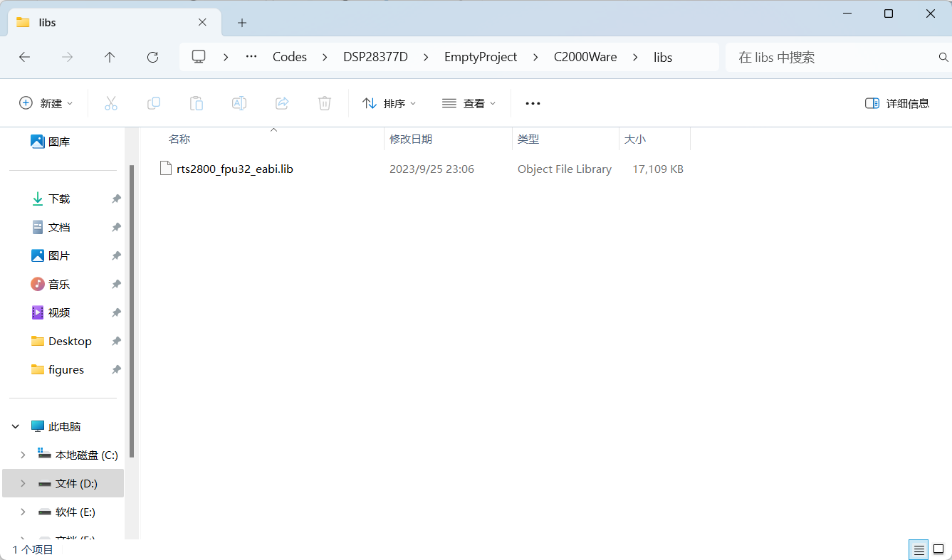This screenshot has width=952, height=560.
Task: Navigate to DSP28377D in breadcrumb
Action: coord(375,57)
